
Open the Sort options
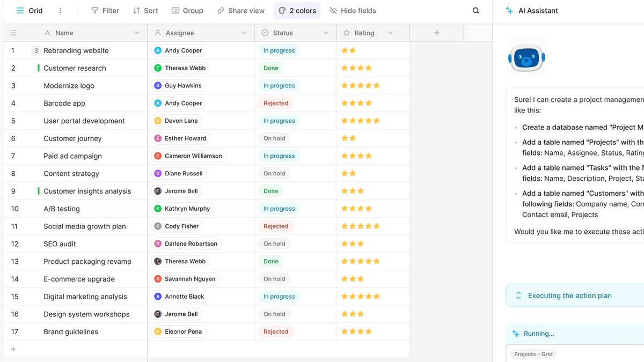(x=145, y=11)
